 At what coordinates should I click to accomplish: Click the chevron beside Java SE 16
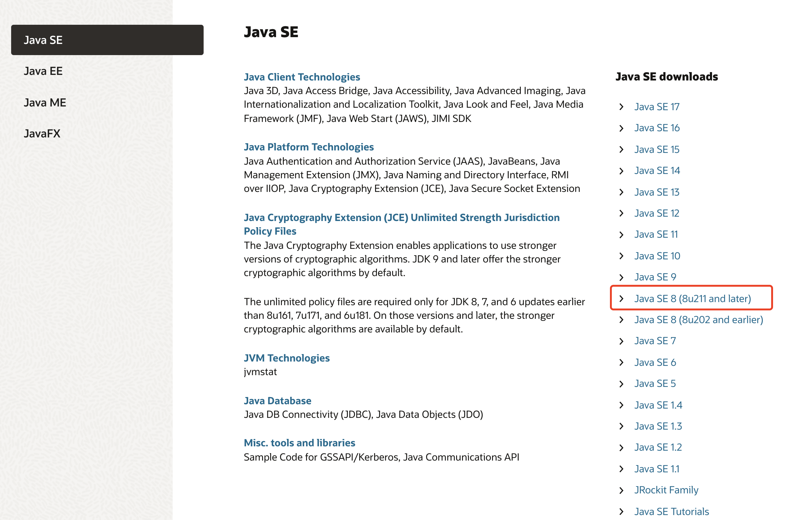(621, 128)
